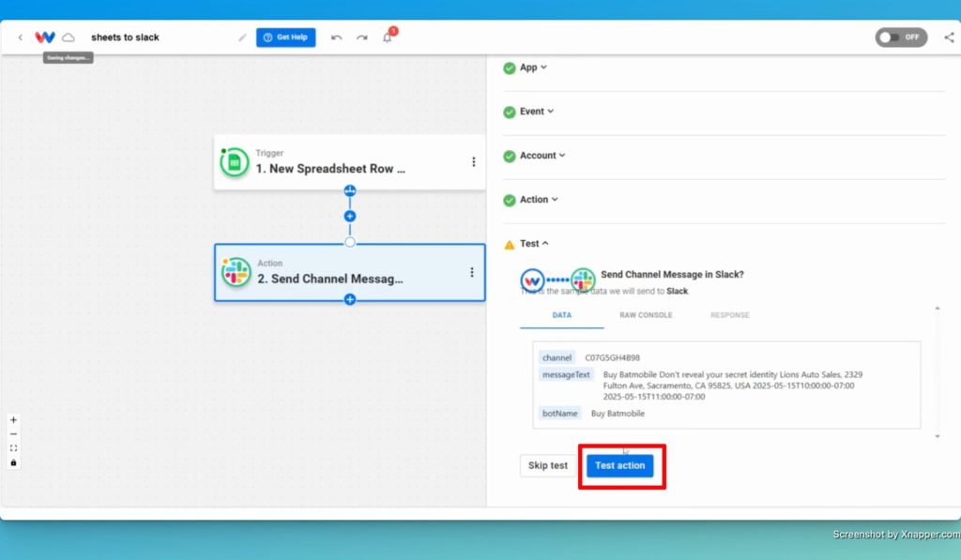The width and height of the screenshot is (961, 560).
Task: Click the Get Help button
Action: click(x=285, y=38)
